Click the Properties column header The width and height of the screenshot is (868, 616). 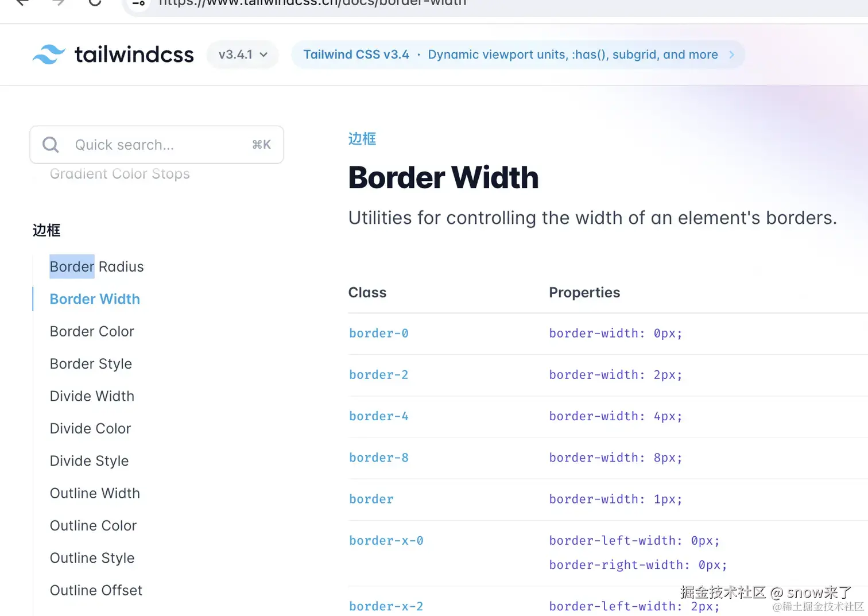(584, 293)
